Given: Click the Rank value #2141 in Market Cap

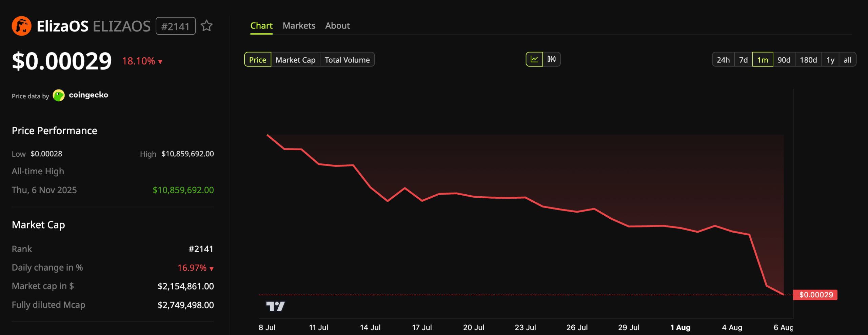Looking at the screenshot, I should coord(201,249).
